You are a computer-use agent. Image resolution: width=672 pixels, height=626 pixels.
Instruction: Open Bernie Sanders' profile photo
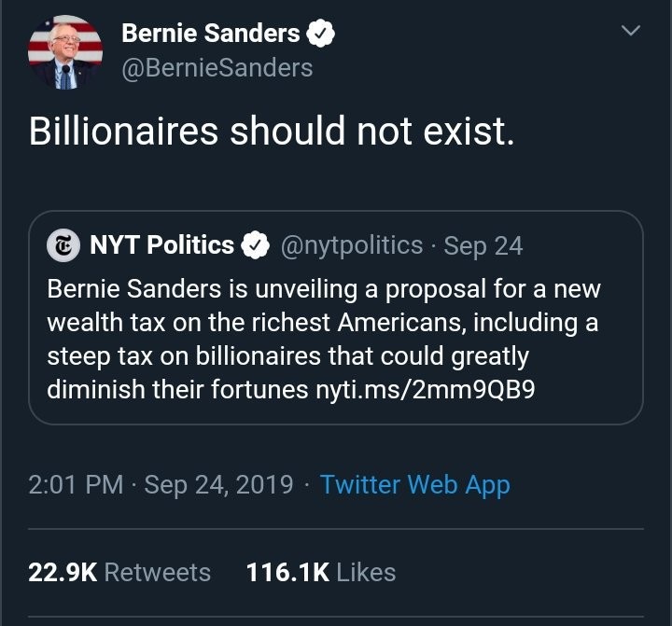coord(64,53)
